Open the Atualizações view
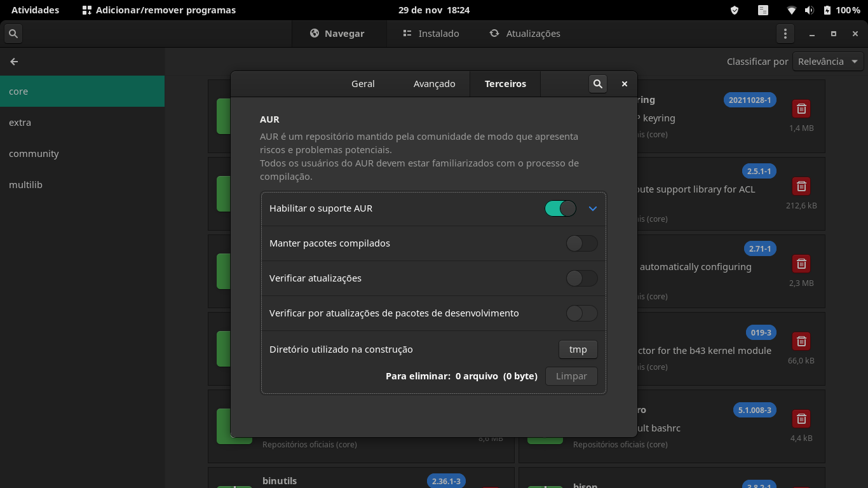Image resolution: width=868 pixels, height=488 pixels. [525, 34]
